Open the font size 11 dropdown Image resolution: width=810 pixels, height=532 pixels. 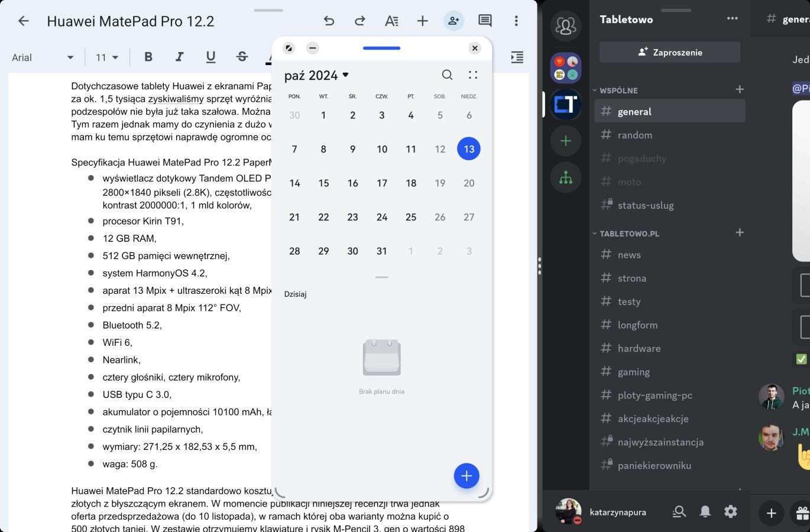pyautogui.click(x=107, y=57)
